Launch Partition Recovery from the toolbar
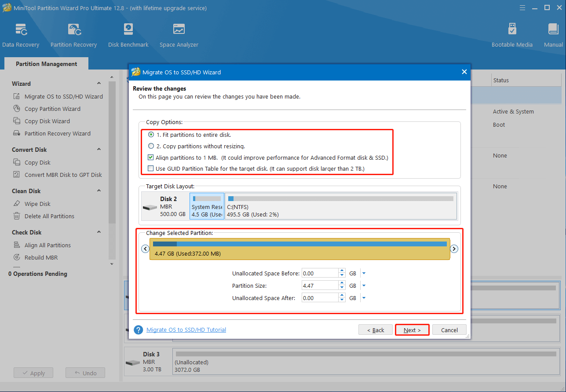The height and width of the screenshot is (392, 566). [x=73, y=34]
